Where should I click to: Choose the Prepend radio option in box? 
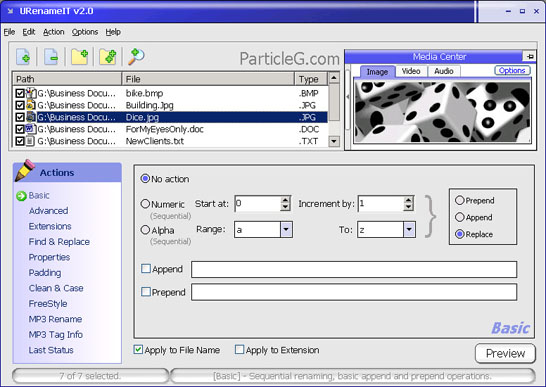tap(460, 200)
